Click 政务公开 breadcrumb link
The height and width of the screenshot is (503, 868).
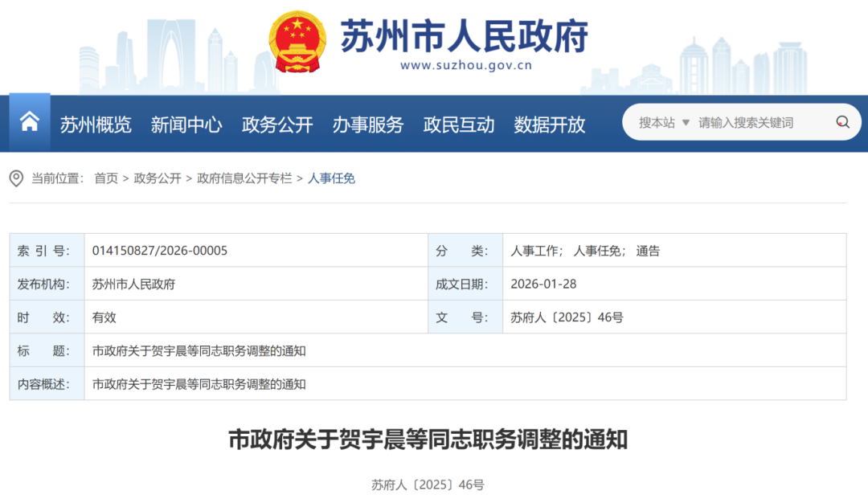tap(158, 178)
